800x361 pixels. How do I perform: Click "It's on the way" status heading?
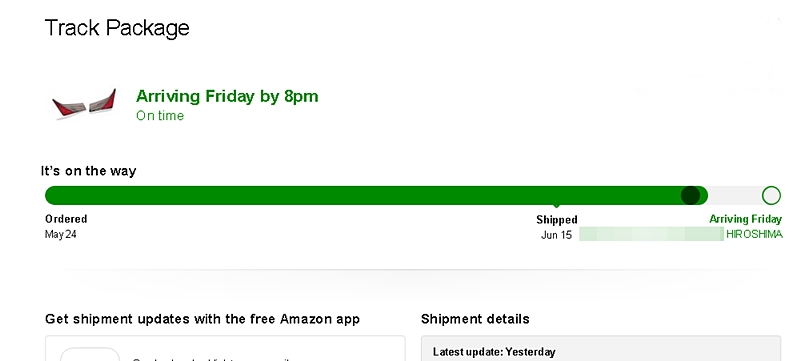coord(89,171)
